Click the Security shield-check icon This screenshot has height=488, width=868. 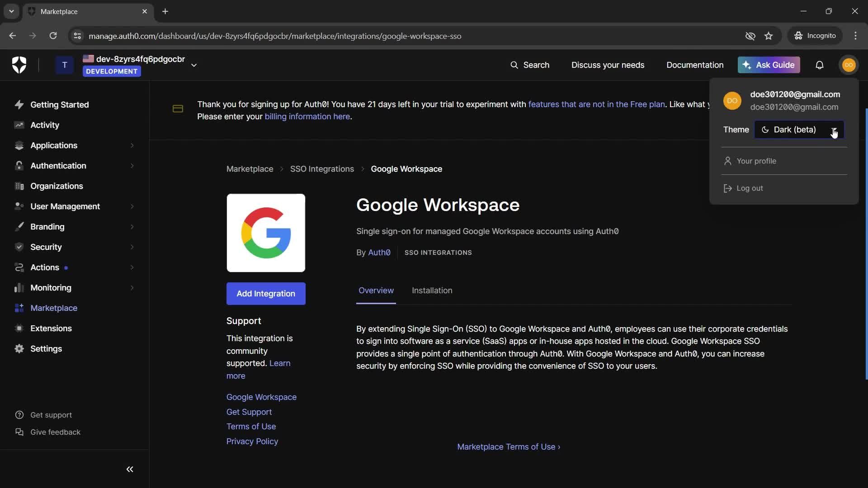19,247
